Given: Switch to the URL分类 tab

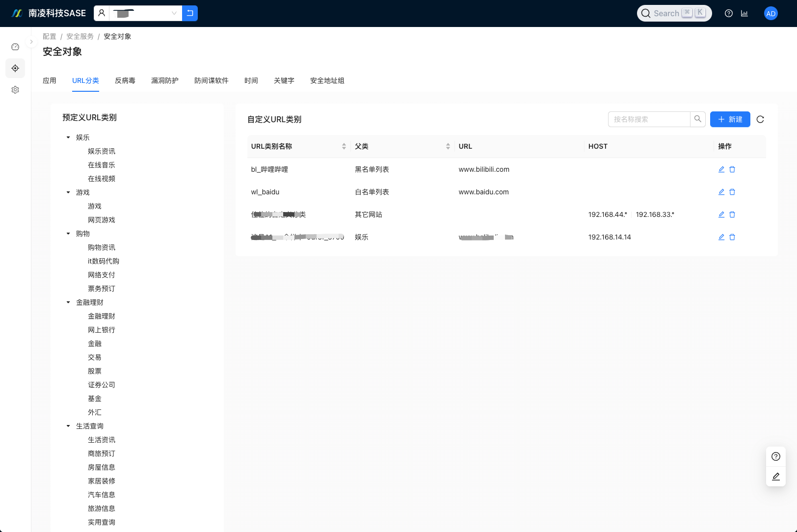Looking at the screenshot, I should (x=85, y=80).
